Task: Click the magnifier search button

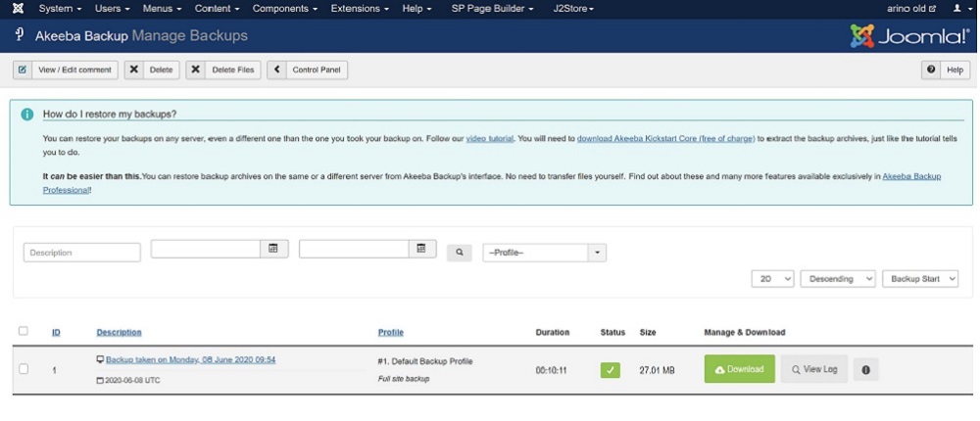Action: coord(460,253)
